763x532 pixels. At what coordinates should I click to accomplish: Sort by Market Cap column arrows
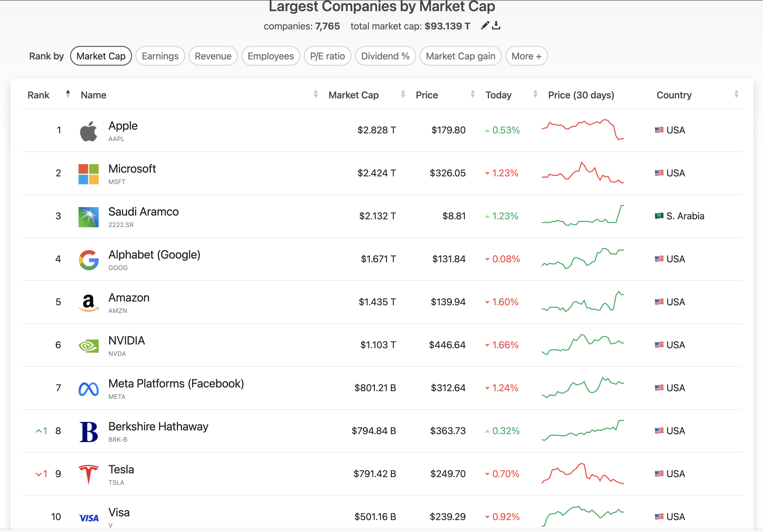(403, 94)
